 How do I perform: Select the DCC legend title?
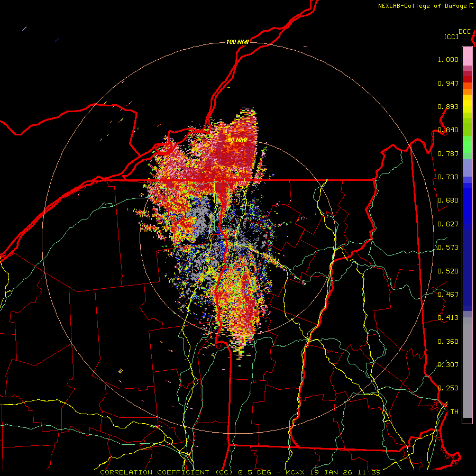[465, 32]
